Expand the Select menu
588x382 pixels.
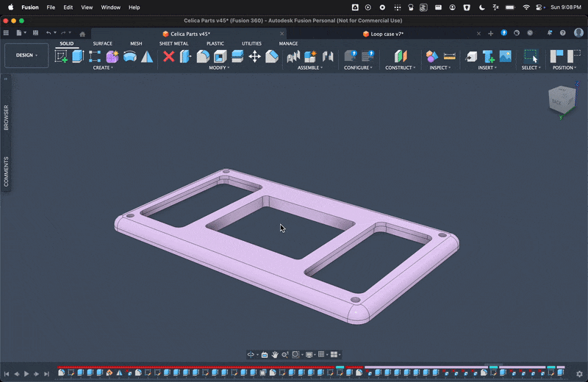(531, 68)
